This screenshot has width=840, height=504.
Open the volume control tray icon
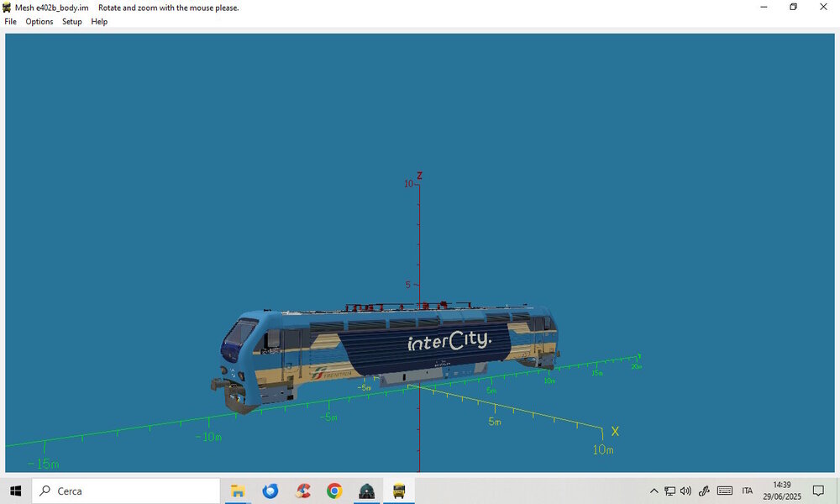tap(685, 491)
